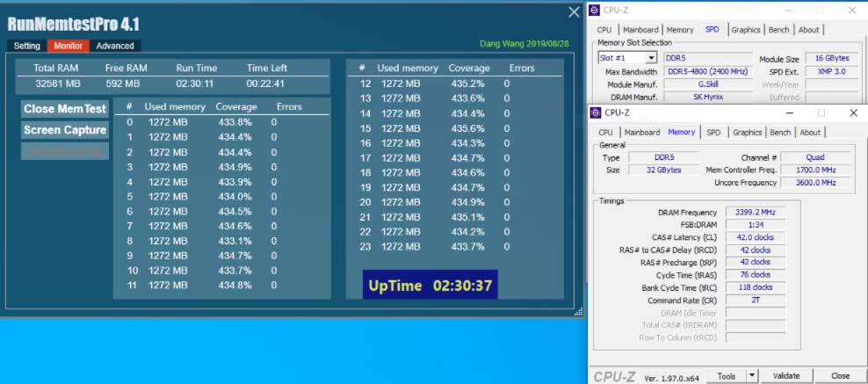Close the CPU-Z Memory window
The width and height of the screenshot is (868, 384).
[x=853, y=112]
